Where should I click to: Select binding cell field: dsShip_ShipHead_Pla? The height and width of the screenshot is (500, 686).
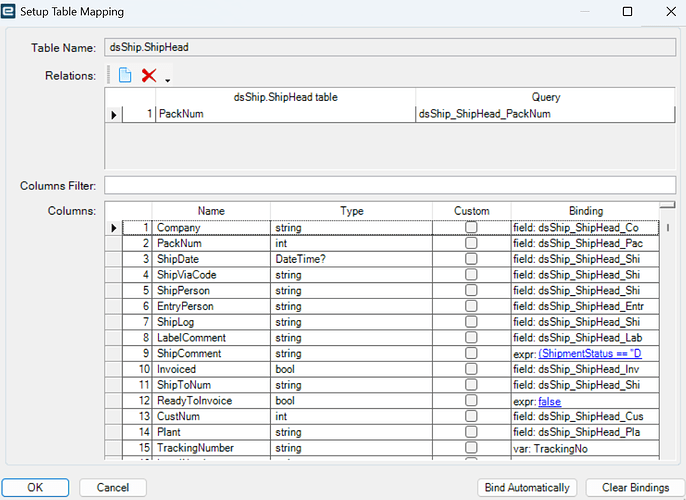point(585,432)
